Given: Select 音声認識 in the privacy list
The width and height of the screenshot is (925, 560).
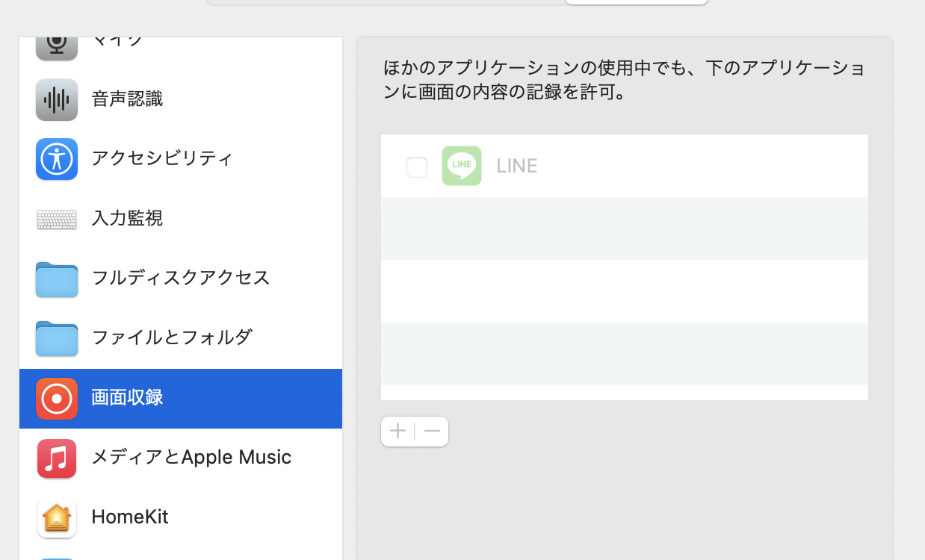Looking at the screenshot, I should tap(127, 99).
